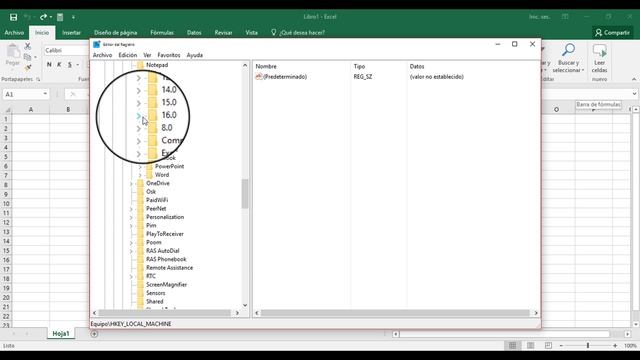
Task: Toggle Italic (K) formatting in Excel
Action: coord(59,64)
